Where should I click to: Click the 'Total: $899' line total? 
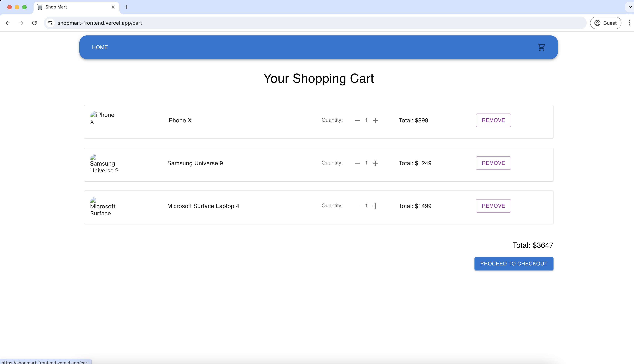pos(413,120)
